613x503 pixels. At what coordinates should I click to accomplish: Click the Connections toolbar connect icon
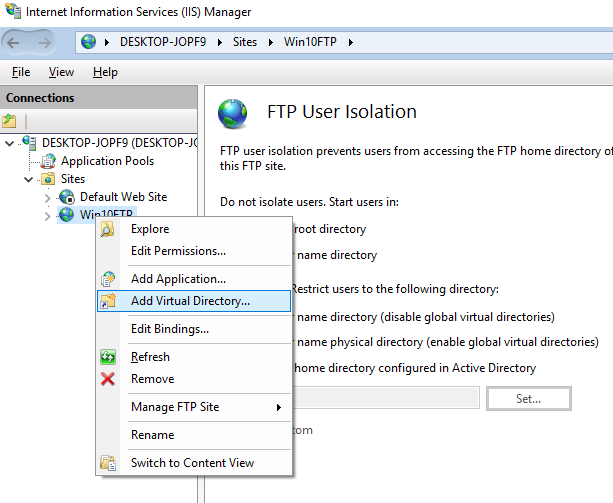pyautogui.click(x=10, y=121)
